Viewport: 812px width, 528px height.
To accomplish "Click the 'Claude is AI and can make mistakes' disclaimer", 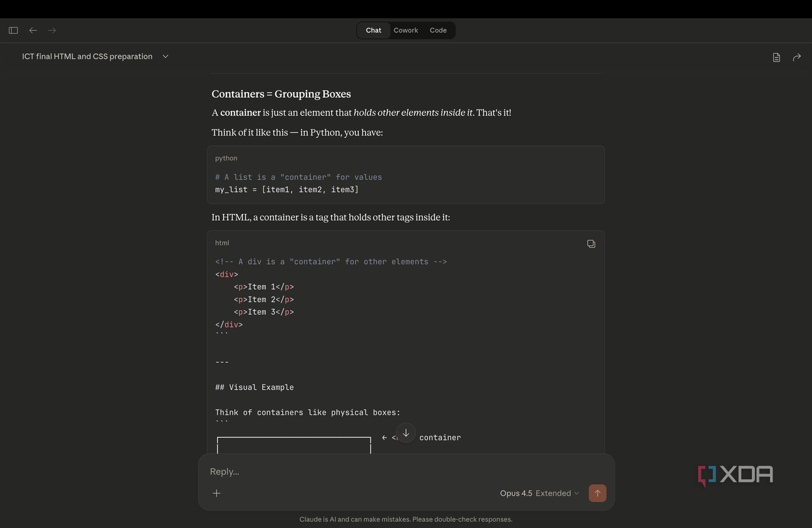I will (406, 519).
